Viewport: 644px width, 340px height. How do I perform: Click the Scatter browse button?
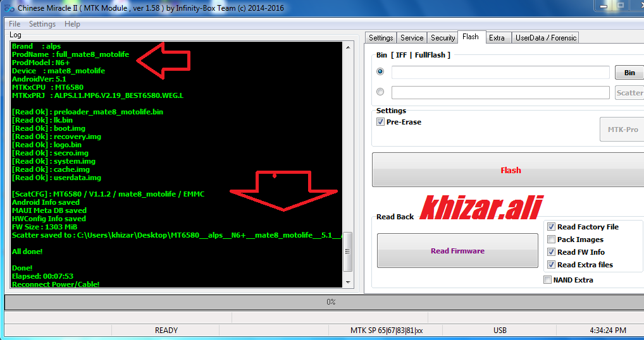pyautogui.click(x=629, y=93)
